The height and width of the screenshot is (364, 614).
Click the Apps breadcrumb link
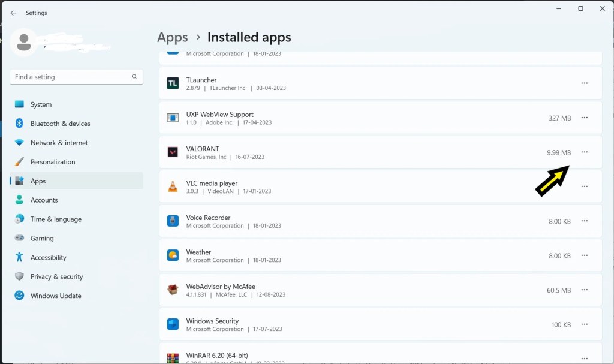[x=173, y=37]
